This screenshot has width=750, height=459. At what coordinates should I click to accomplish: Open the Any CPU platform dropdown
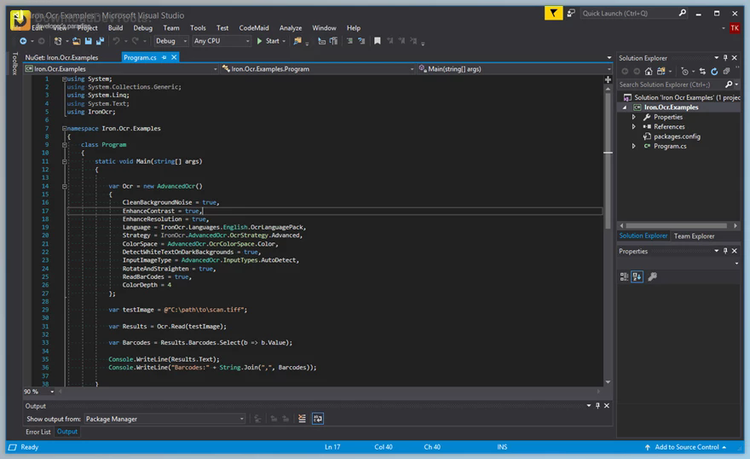[221, 41]
